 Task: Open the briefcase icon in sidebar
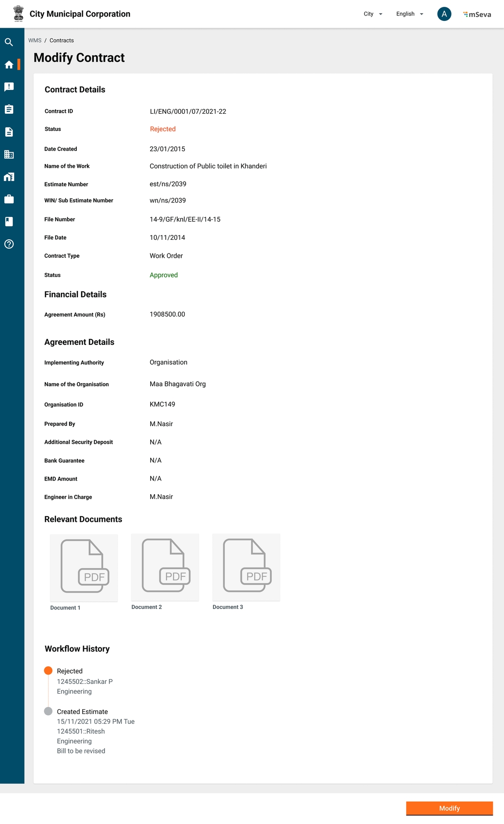(x=9, y=199)
